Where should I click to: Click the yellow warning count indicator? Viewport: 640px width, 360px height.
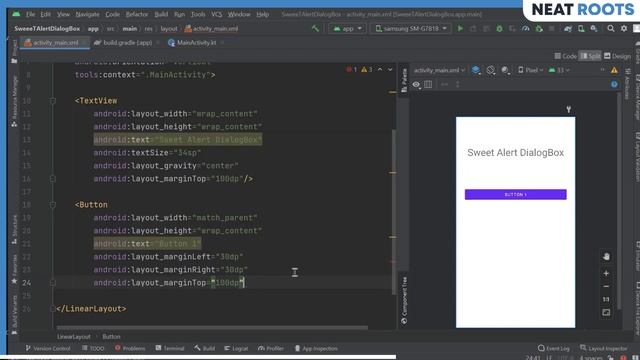pos(367,69)
